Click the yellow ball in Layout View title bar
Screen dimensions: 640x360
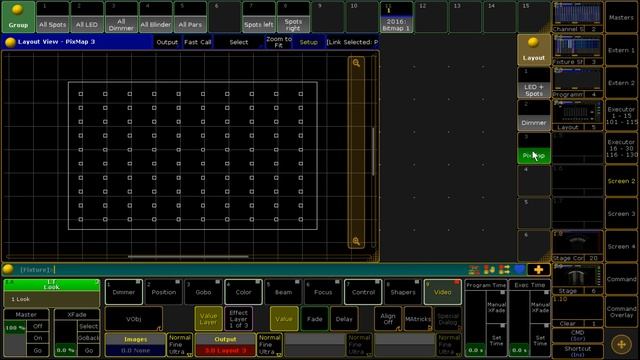(10, 42)
